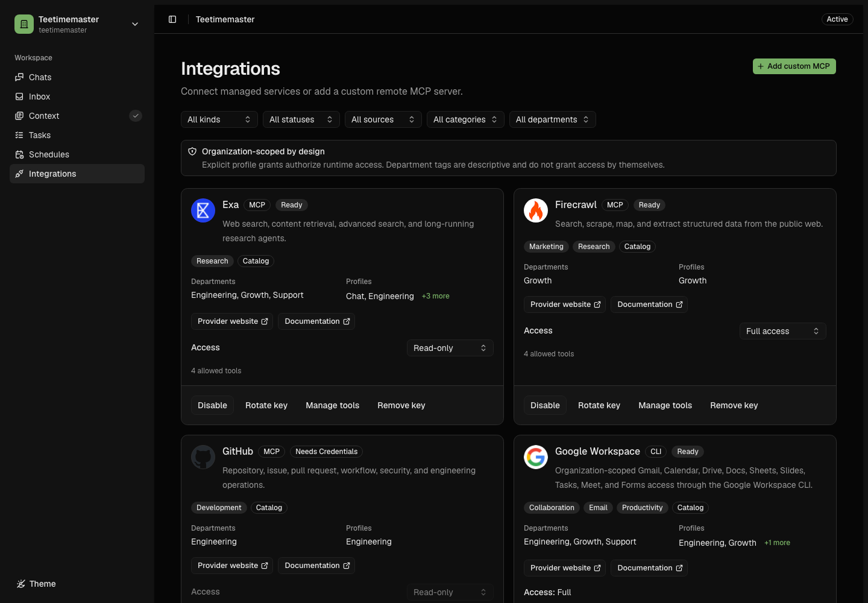Screen dimensions: 868x603
Task: Click the Theme icon at sidebar bottom
Action: tap(21, 584)
